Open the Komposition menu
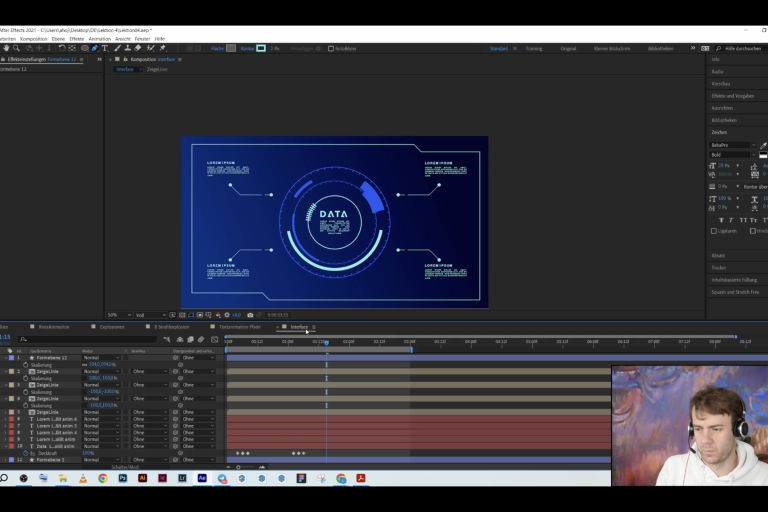 click(x=34, y=38)
